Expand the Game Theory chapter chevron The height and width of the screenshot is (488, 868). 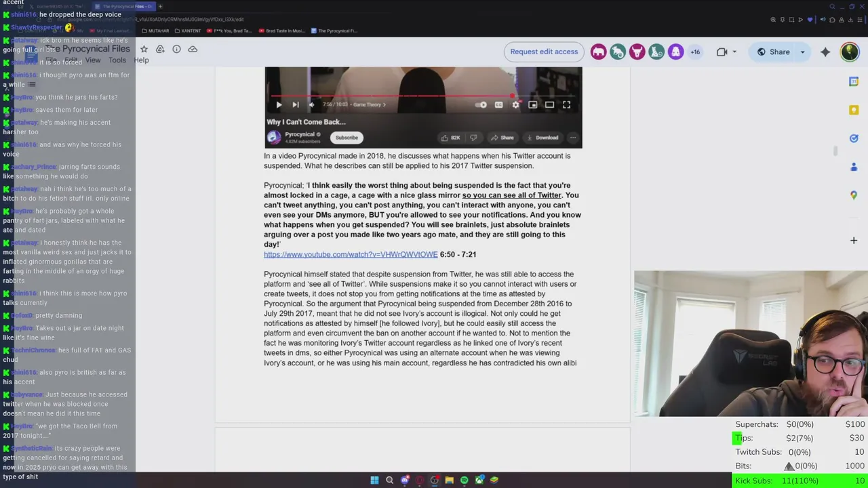[x=384, y=104]
